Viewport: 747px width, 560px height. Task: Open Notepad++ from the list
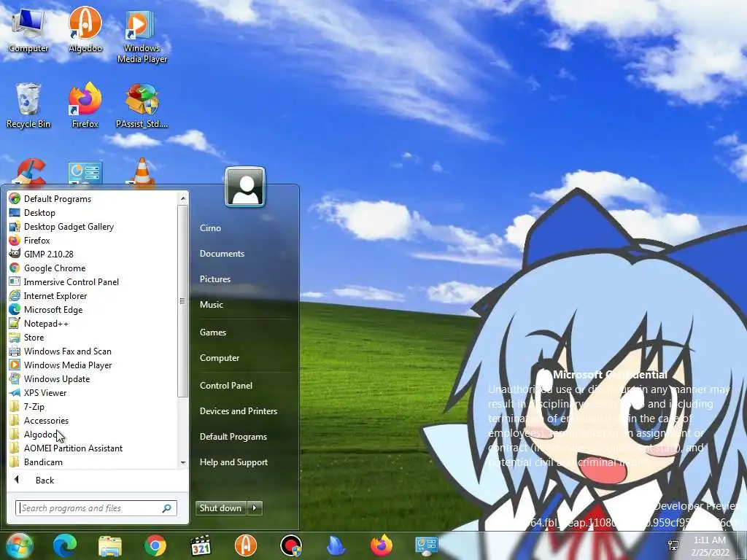click(93, 323)
